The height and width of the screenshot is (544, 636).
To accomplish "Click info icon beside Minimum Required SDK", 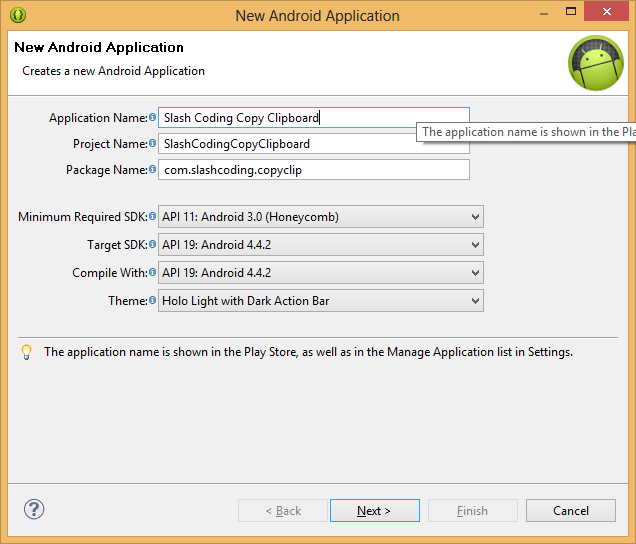I will [x=152, y=217].
